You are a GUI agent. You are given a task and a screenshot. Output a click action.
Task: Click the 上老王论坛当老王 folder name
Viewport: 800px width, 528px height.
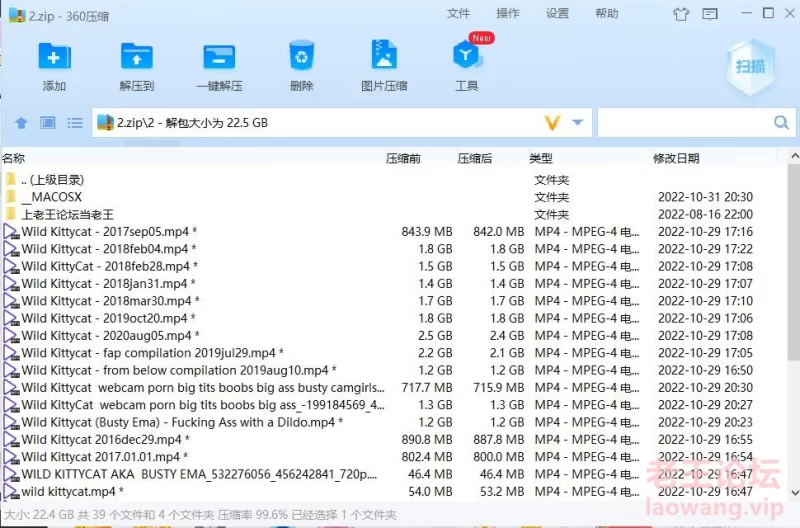point(67,214)
